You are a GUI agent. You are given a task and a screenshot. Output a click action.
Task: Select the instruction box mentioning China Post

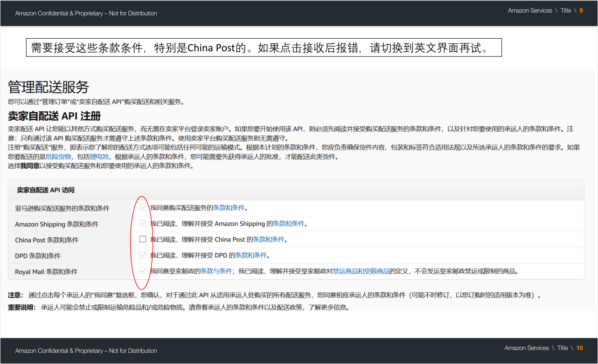point(264,48)
